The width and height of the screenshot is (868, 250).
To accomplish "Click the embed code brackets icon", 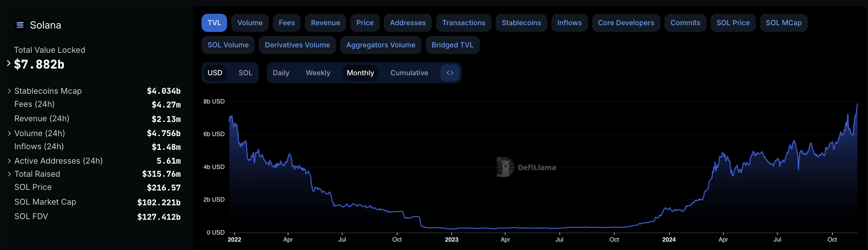I will [x=449, y=73].
